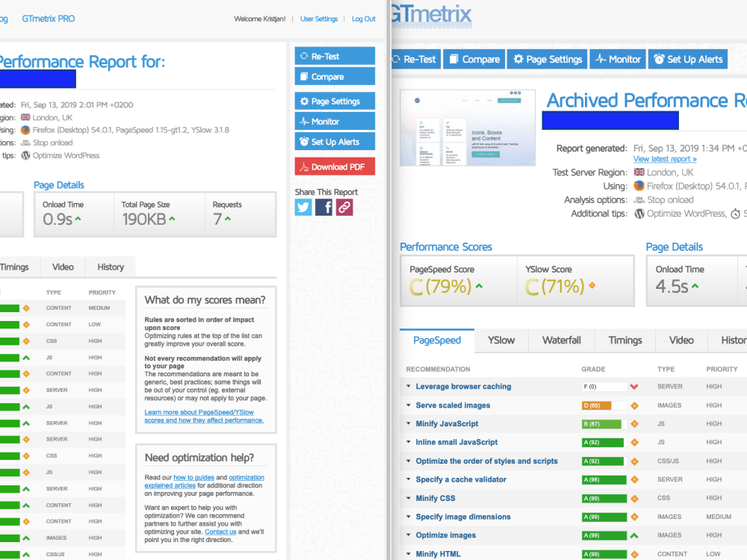The width and height of the screenshot is (747, 560).
Task: Open the optimization explained articles link
Action: tap(205, 482)
